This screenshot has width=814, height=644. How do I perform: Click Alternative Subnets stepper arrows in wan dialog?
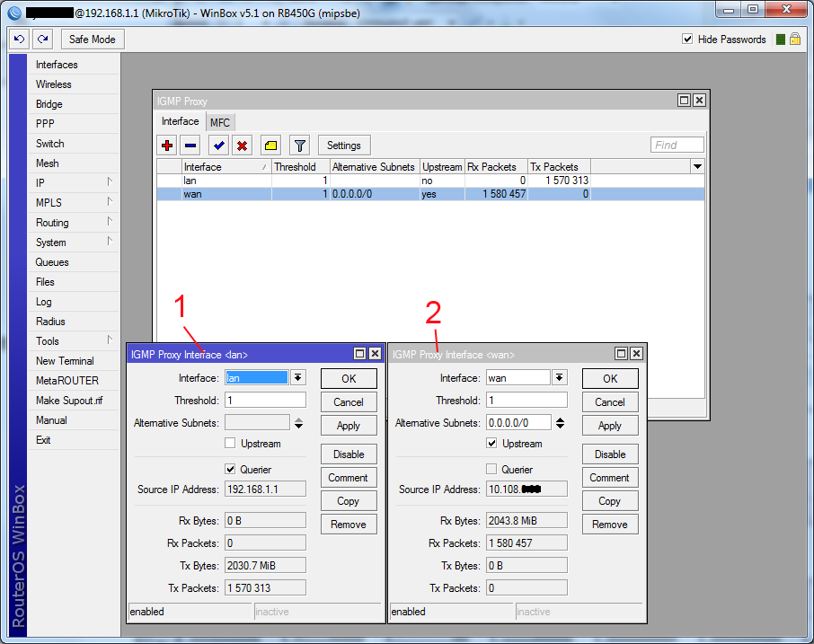(560, 423)
